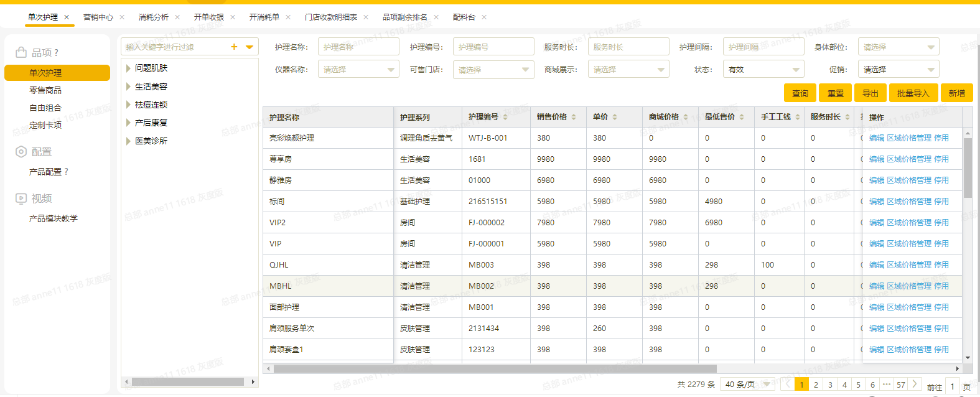Click the 服务时长 input field
Screen dimensions: 980x397
pyautogui.click(x=628, y=47)
